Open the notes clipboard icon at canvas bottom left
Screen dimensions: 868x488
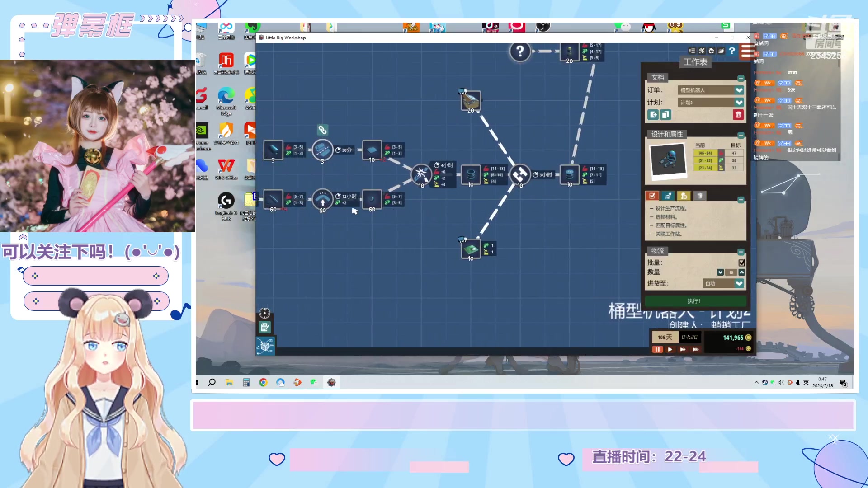pos(264,327)
